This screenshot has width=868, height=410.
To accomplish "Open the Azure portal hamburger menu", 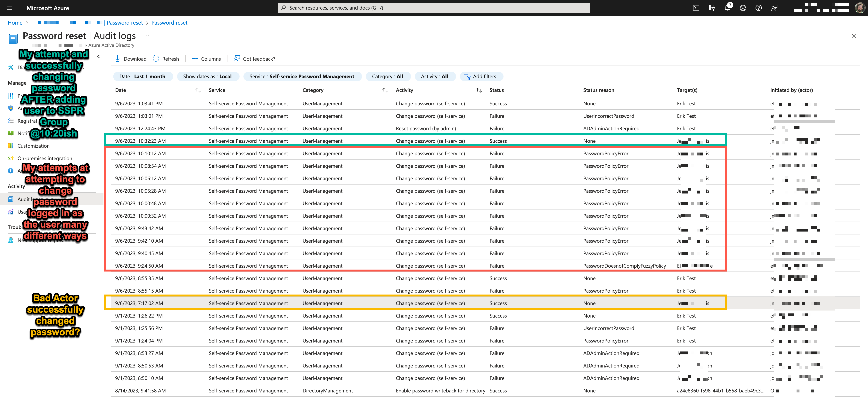I will tap(9, 8).
